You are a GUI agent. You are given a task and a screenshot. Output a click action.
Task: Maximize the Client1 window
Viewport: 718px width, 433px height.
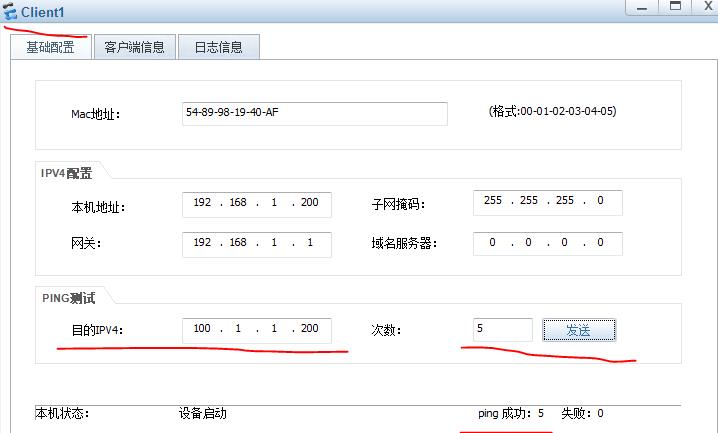pyautogui.click(x=675, y=7)
